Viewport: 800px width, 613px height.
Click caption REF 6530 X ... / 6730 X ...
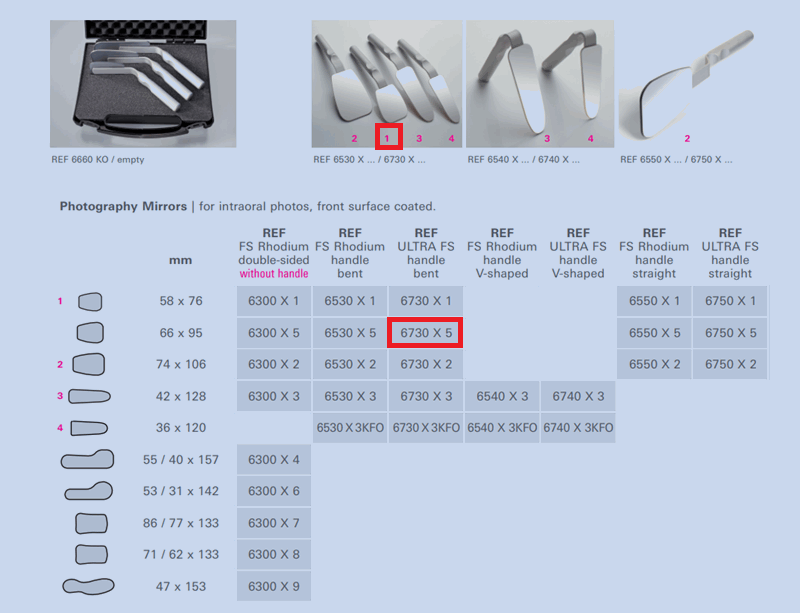[x=369, y=160]
